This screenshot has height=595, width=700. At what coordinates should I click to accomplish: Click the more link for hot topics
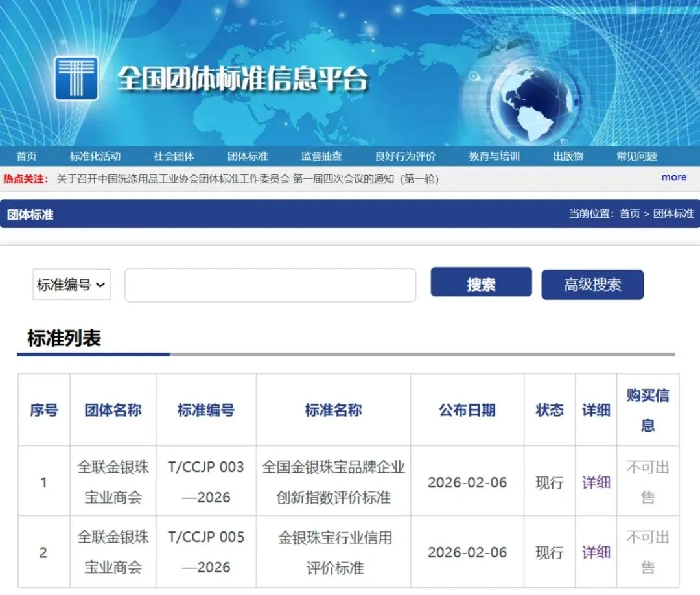tap(673, 177)
